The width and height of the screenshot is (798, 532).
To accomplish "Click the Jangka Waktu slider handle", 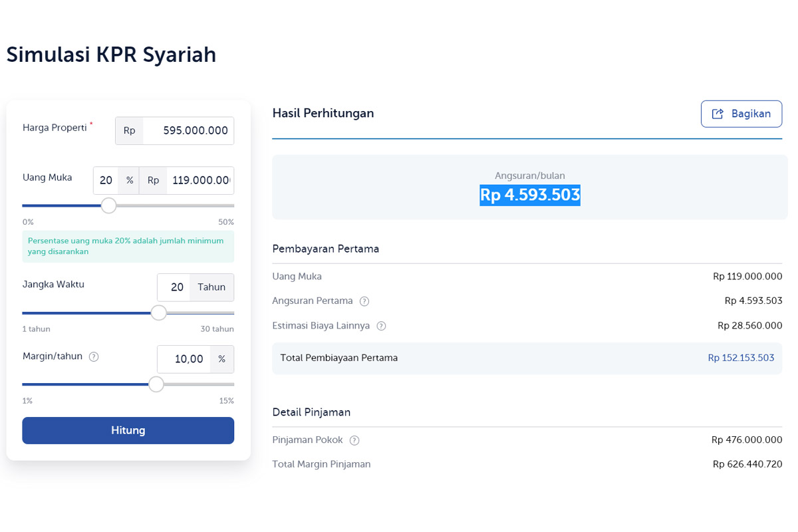I will coord(158,312).
